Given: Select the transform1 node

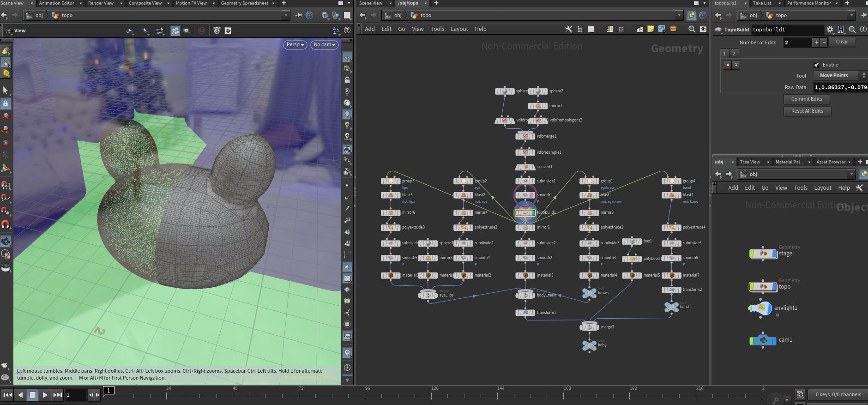Looking at the screenshot, I should [x=525, y=313].
